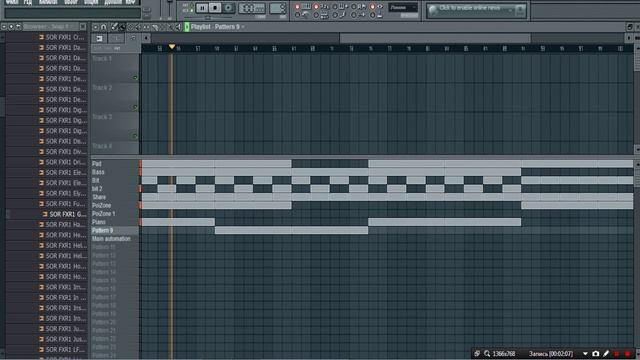Viewport: 640px width, 360px height.
Task: Open the line mode dropdown in top toolbar
Action: (403, 7)
